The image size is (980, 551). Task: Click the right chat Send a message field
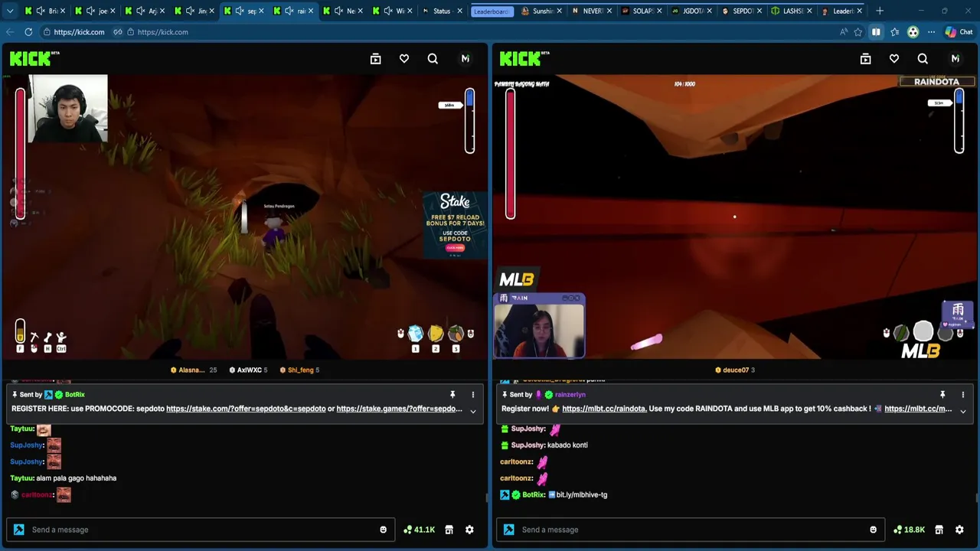(691, 530)
